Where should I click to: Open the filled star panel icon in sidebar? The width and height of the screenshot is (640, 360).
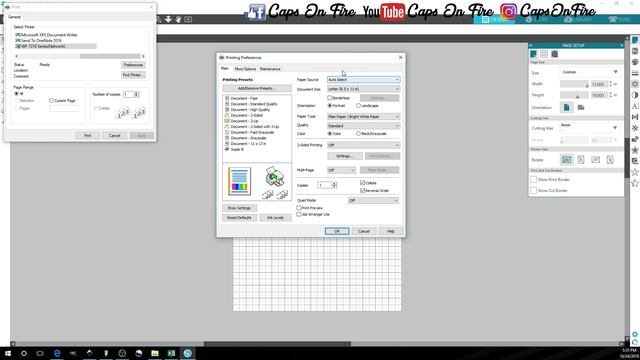point(635,150)
